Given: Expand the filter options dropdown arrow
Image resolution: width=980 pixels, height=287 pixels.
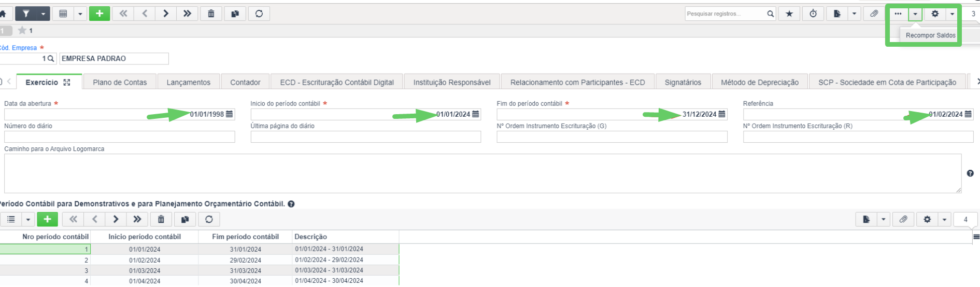Looking at the screenshot, I should (43, 14).
